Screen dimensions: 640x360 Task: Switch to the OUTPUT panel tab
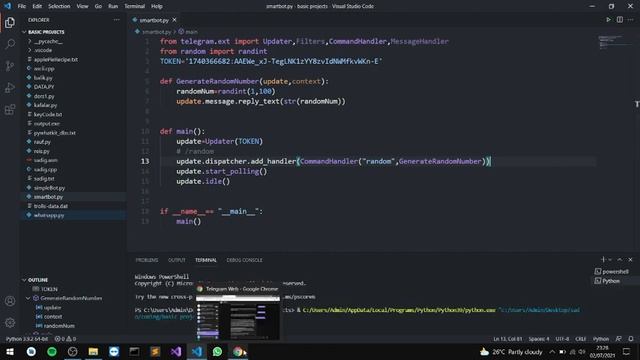177,260
